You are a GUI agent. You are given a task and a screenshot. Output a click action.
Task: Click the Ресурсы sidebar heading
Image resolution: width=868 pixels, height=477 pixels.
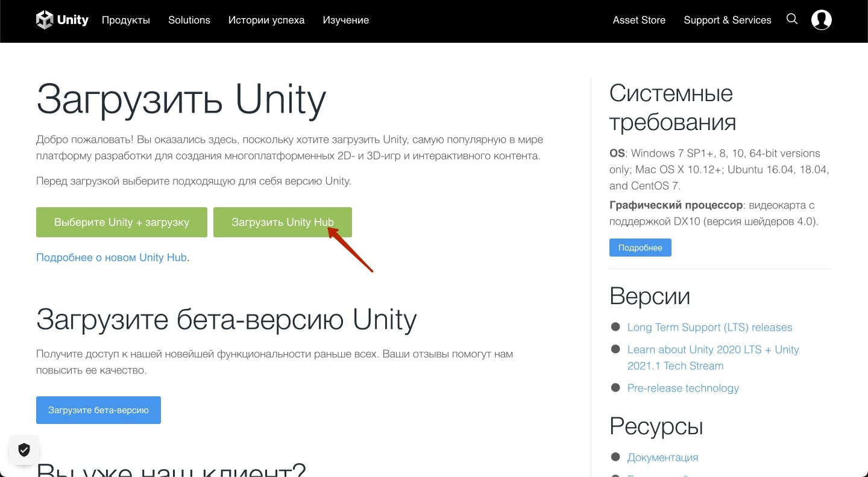point(656,426)
